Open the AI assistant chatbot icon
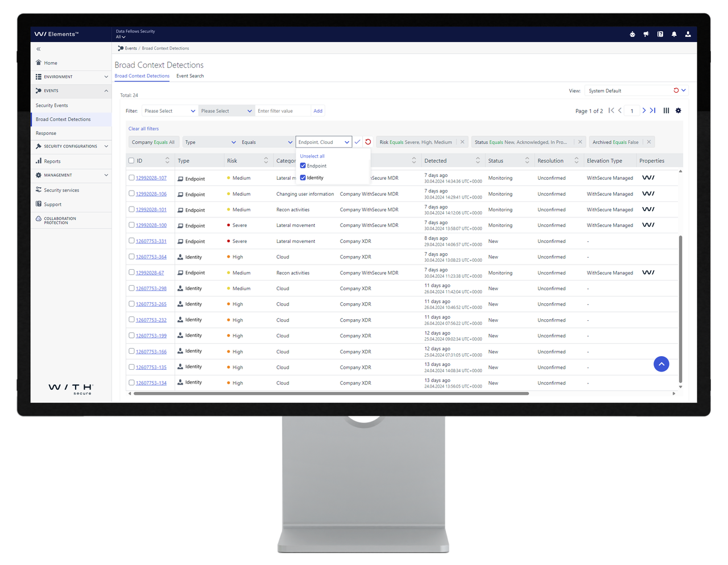The height and width of the screenshot is (565, 728). 632,34
